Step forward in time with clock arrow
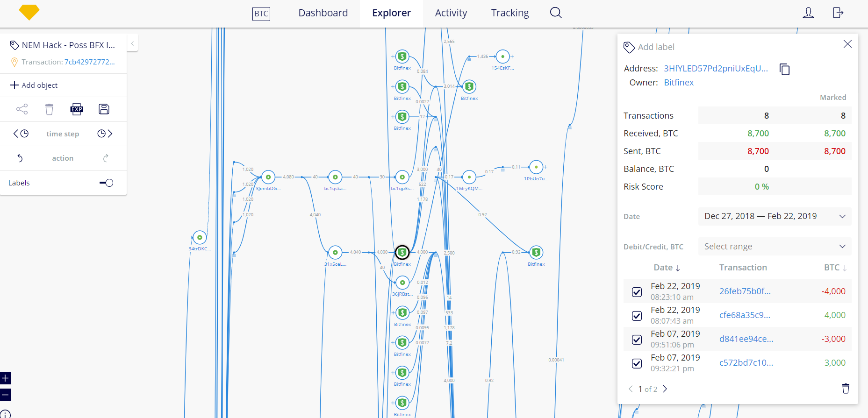868x418 pixels. 105,134
